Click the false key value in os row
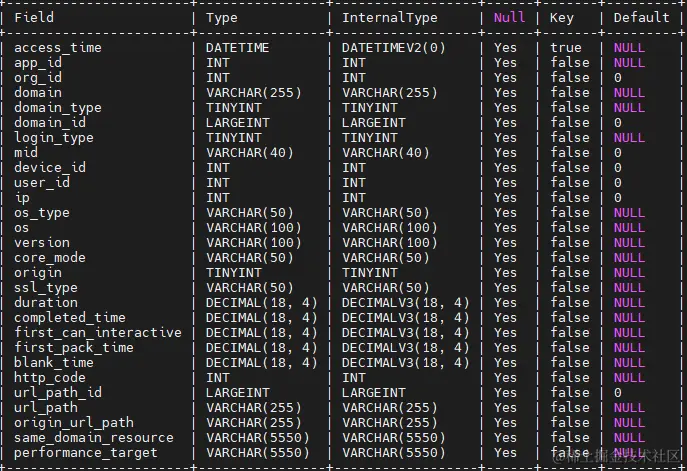The image size is (687, 471). click(570, 227)
